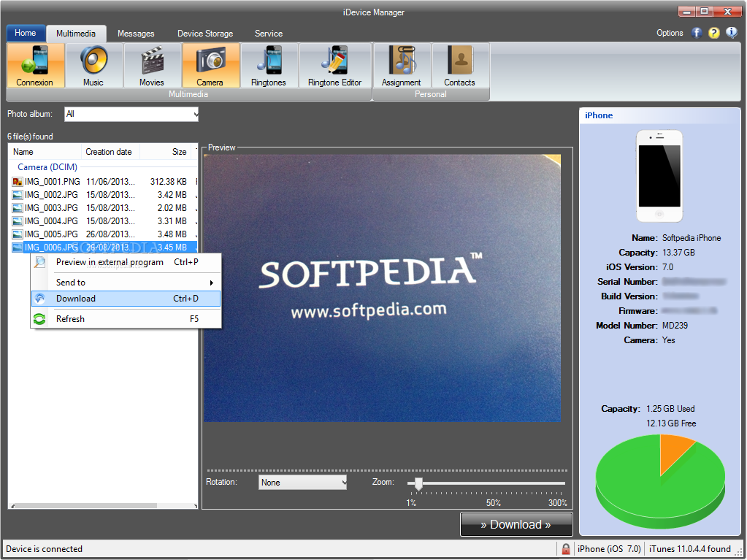
Task: Choose Download from the context menu
Action: 126,299
